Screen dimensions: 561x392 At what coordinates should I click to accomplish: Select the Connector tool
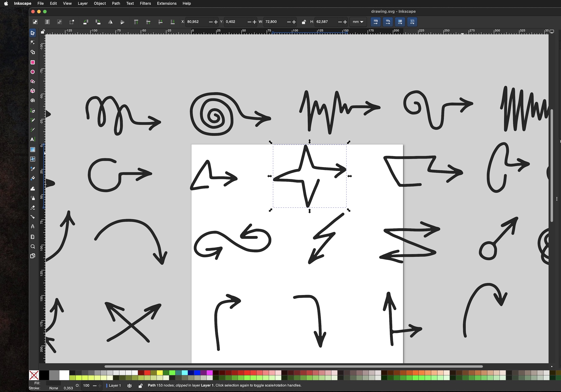pos(33,217)
